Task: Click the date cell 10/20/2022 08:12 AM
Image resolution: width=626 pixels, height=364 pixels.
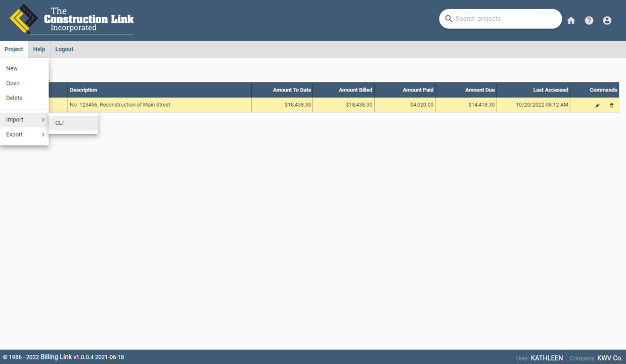Action: [533, 105]
